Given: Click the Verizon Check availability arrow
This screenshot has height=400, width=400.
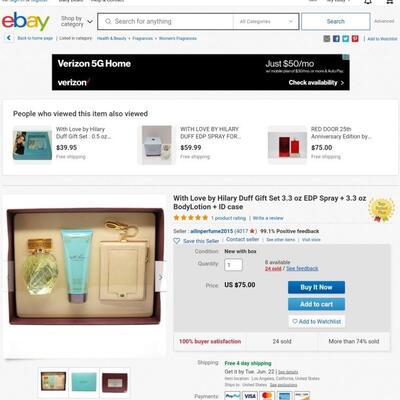Looking at the screenshot, I should [x=342, y=83].
